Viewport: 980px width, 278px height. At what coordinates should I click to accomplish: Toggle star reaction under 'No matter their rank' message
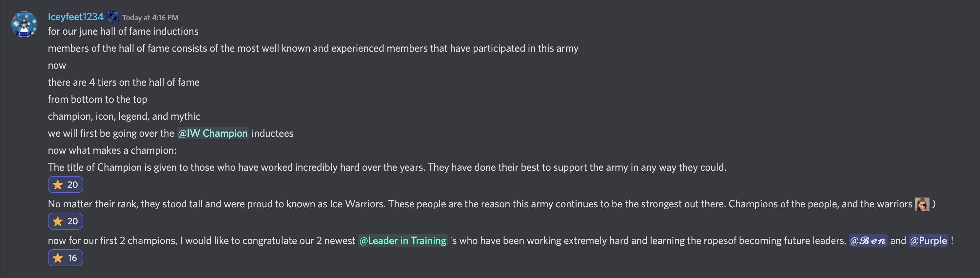pos(66,221)
